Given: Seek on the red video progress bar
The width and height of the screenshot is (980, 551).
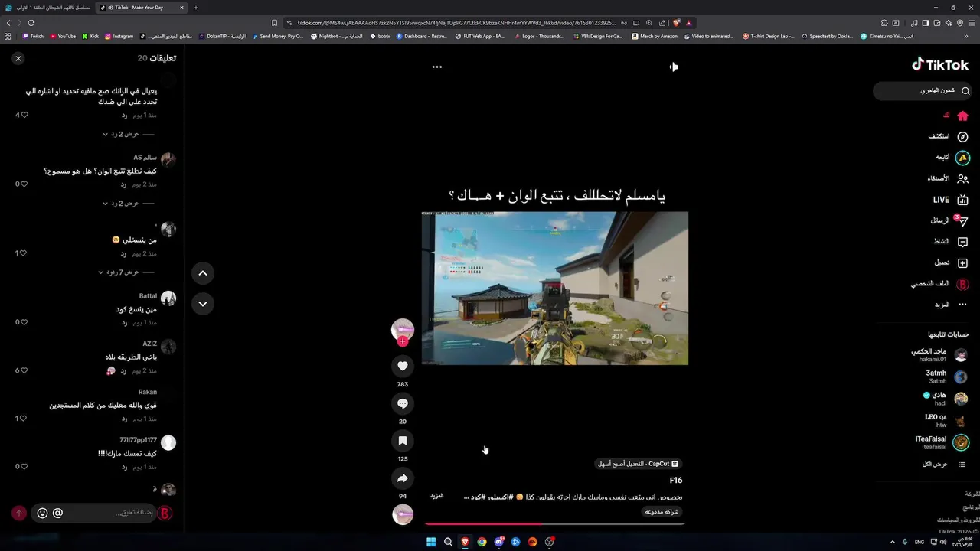Looking at the screenshot, I should pyautogui.click(x=555, y=524).
